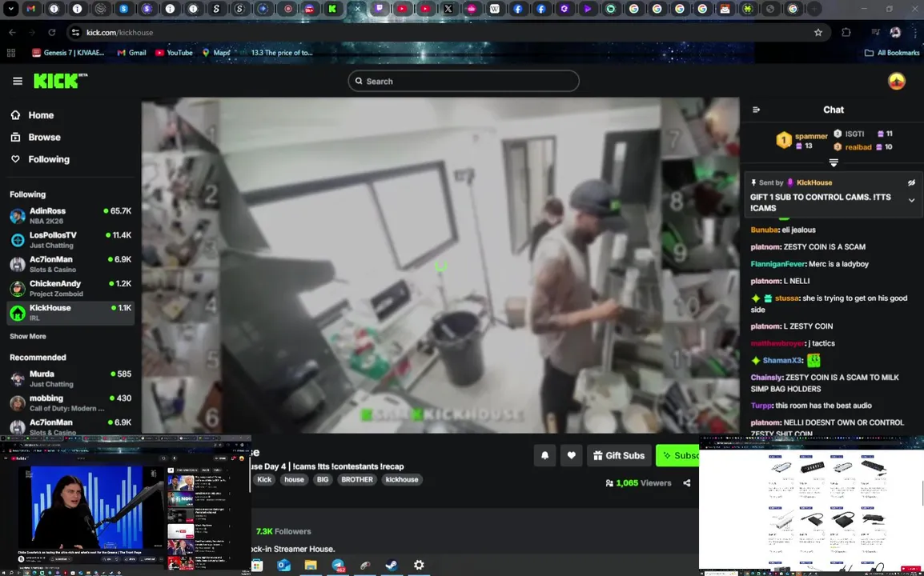The image size is (924, 576).
Task: Expand pinned message chevron
Action: (911, 200)
